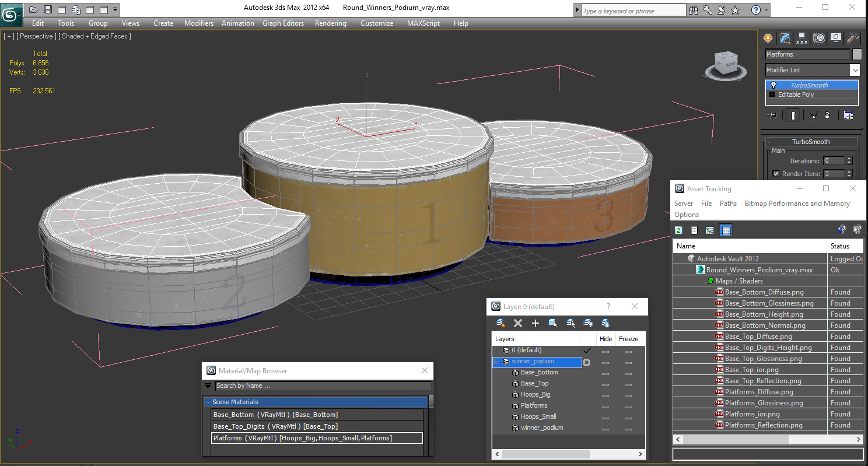The image size is (868, 466).
Task: Toggle Freeze for Base_Top in Layer dialog
Action: click(628, 384)
